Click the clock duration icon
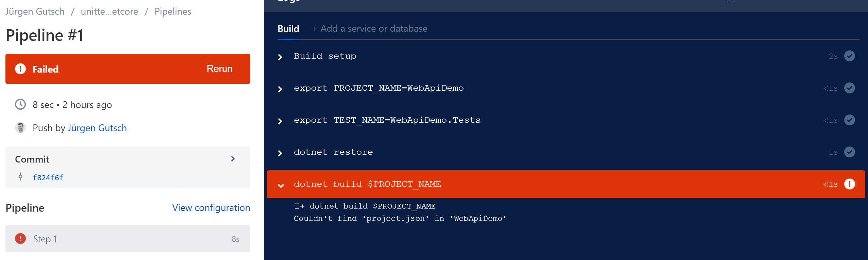 20,104
